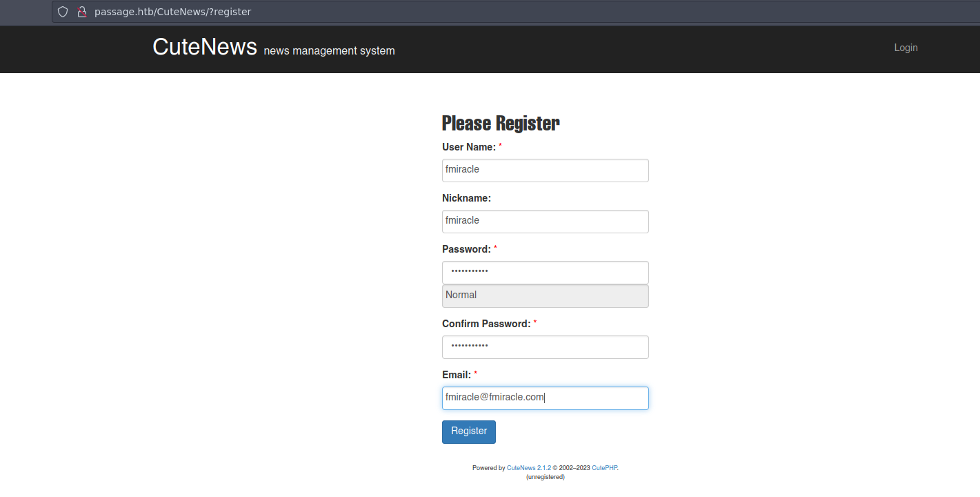980x497 pixels.
Task: Open the Login link in navbar
Action: point(906,48)
